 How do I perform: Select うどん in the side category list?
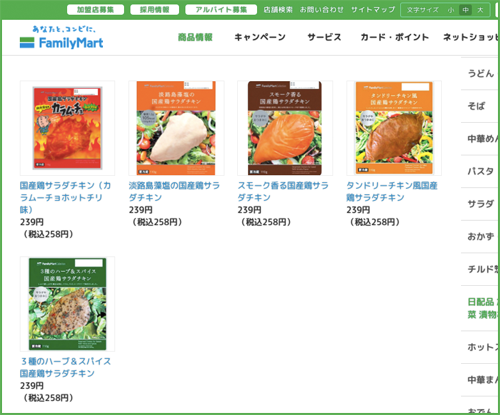coord(481,73)
